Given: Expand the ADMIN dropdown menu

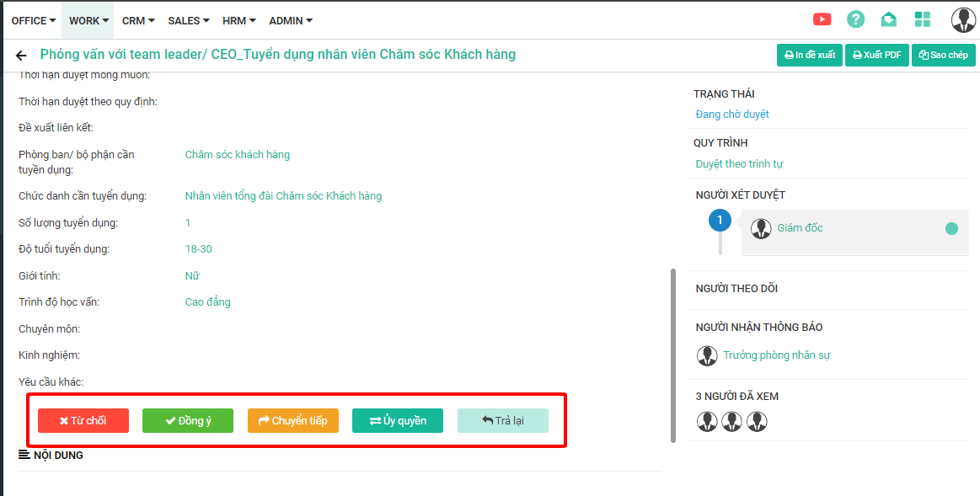Looking at the screenshot, I should pyautogui.click(x=291, y=20).
